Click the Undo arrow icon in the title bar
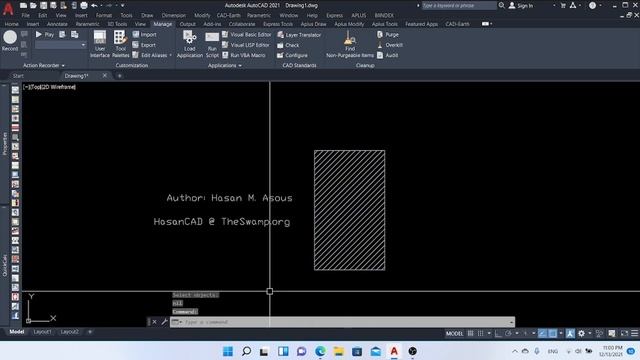Image resolution: width=640 pixels, height=360 pixels. point(94,5)
